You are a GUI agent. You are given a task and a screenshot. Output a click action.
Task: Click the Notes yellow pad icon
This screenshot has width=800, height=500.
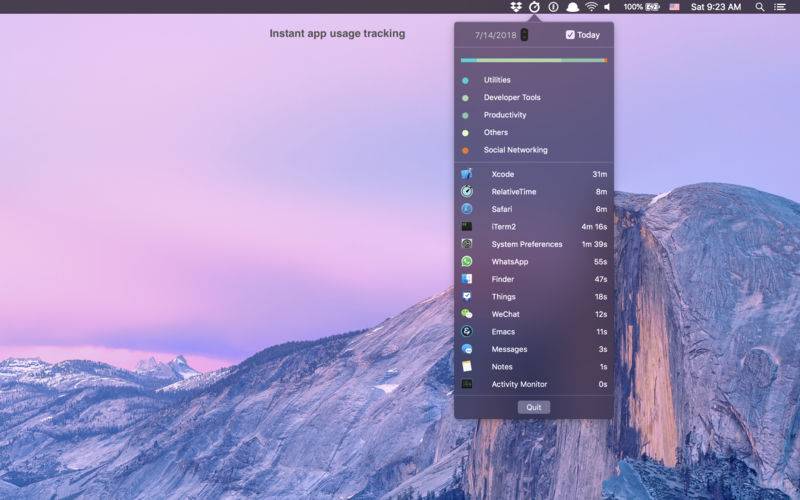466,366
